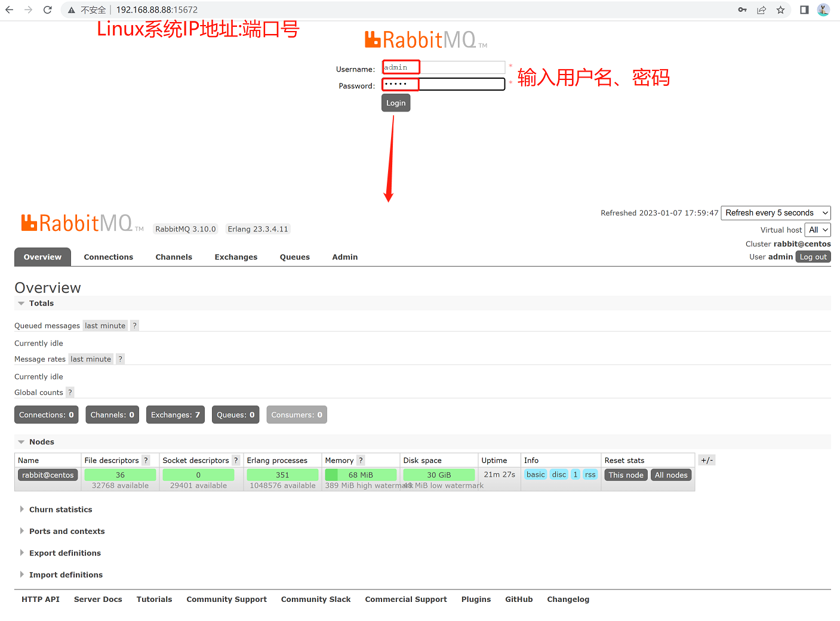Expand Export definitions section
This screenshot has width=840, height=621.
(65, 553)
